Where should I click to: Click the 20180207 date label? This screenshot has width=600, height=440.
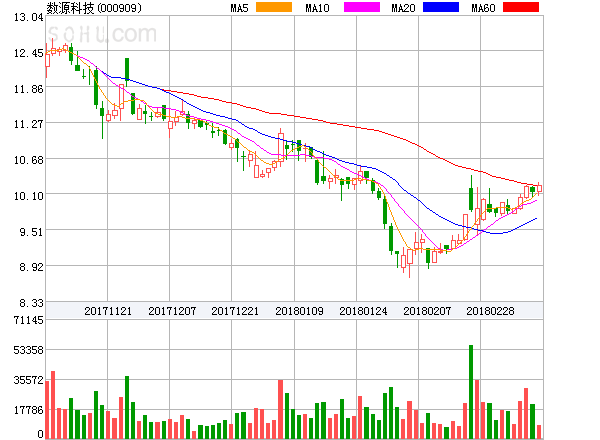(x=427, y=311)
